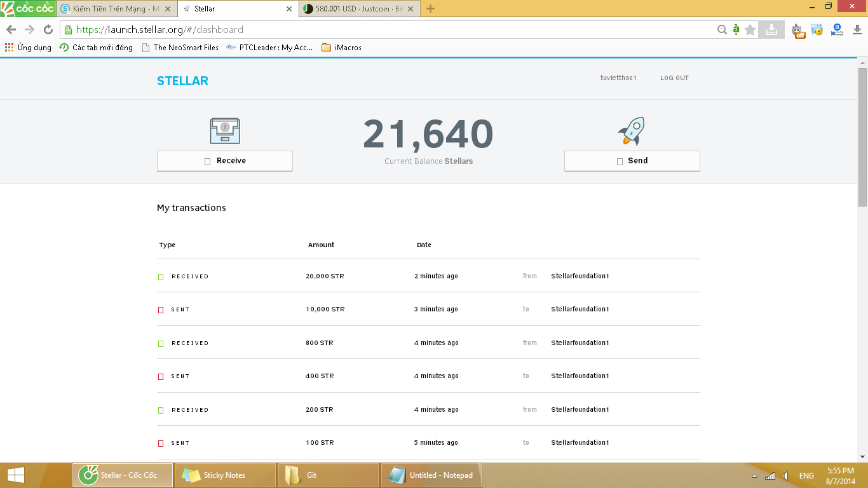Switch to Untitled - Notepad in taskbar
This screenshot has height=488, width=868.
[431, 475]
